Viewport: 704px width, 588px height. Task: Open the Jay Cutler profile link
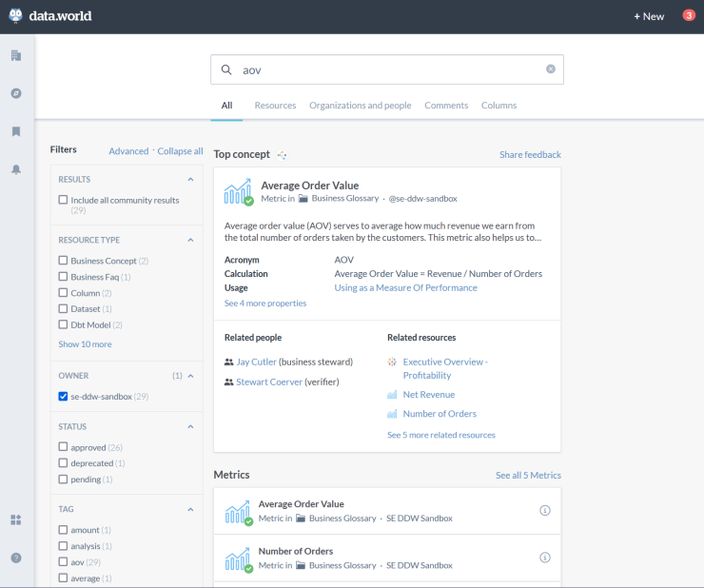[x=256, y=363]
